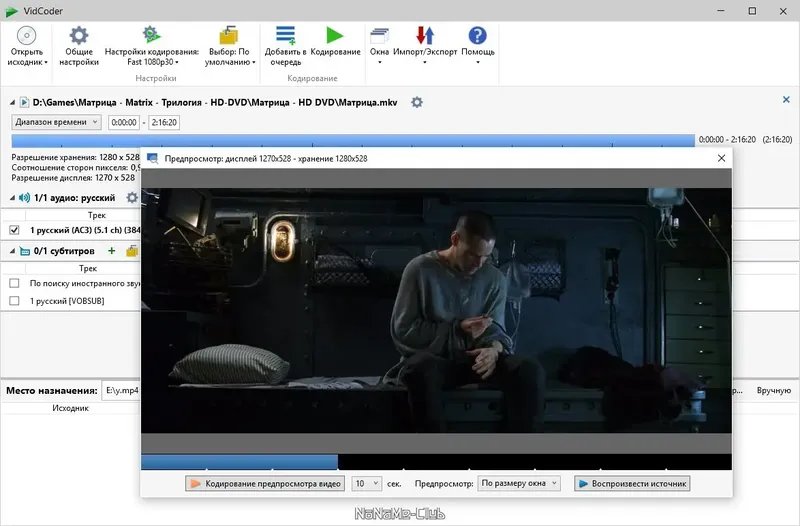Open По размеру окна preview dropdown
800x526 pixels.
[x=519, y=483]
